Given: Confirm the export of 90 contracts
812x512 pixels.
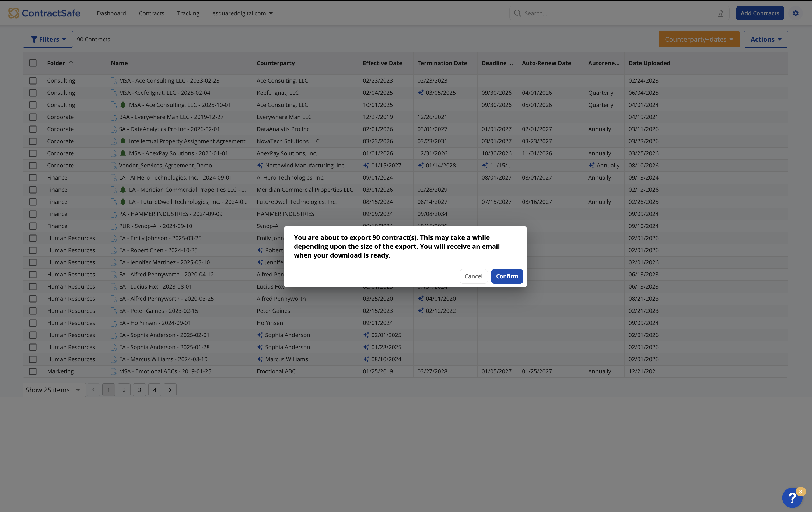Looking at the screenshot, I should 507,276.
